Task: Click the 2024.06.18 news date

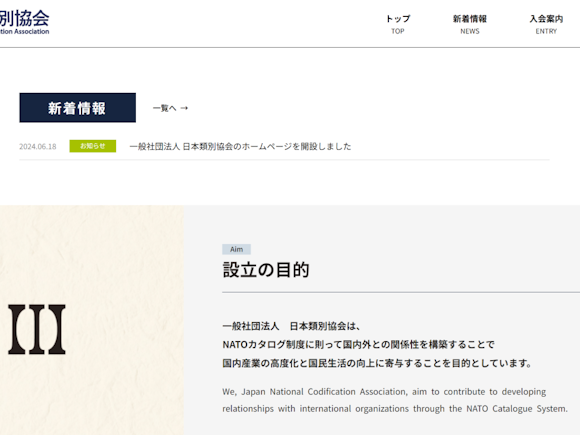Action: click(x=38, y=146)
